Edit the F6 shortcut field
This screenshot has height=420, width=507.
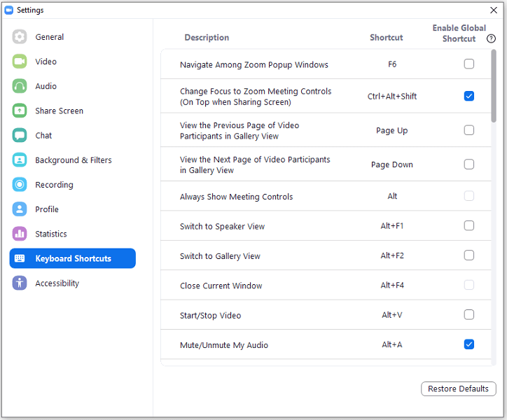point(392,64)
